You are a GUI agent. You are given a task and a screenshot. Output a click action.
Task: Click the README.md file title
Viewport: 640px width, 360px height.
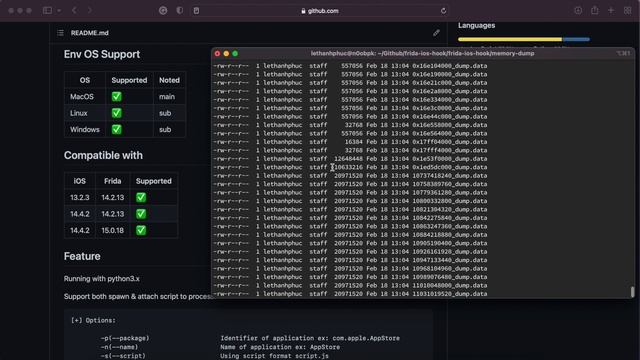tap(90, 33)
